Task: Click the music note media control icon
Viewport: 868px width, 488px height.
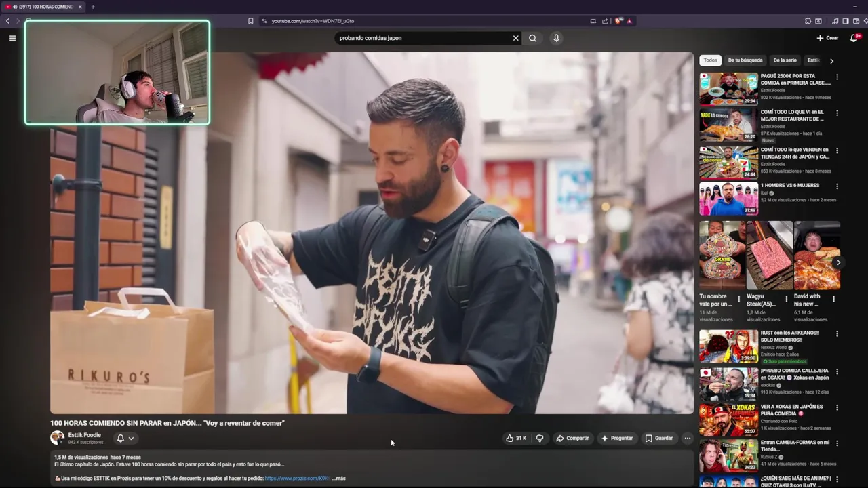Action: pos(835,21)
